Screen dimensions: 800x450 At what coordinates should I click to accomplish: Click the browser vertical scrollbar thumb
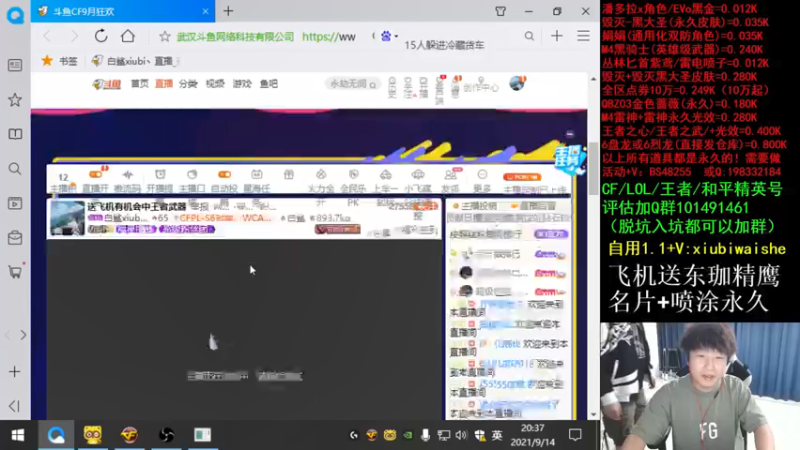coord(593,168)
